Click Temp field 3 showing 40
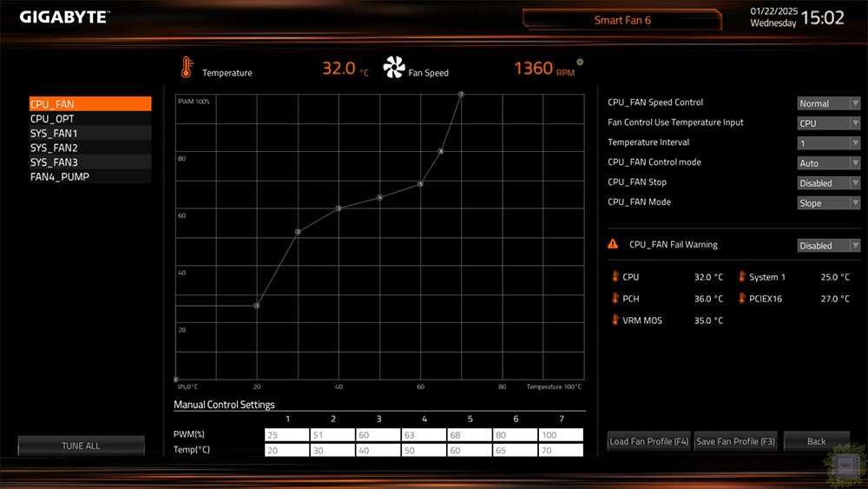This screenshot has width=868, height=489. [378, 450]
